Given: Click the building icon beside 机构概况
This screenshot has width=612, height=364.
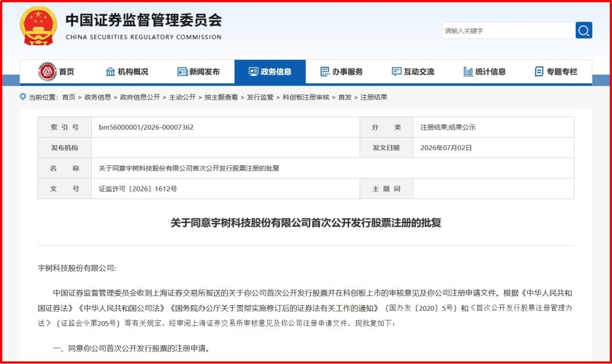Looking at the screenshot, I should pyautogui.click(x=110, y=72).
